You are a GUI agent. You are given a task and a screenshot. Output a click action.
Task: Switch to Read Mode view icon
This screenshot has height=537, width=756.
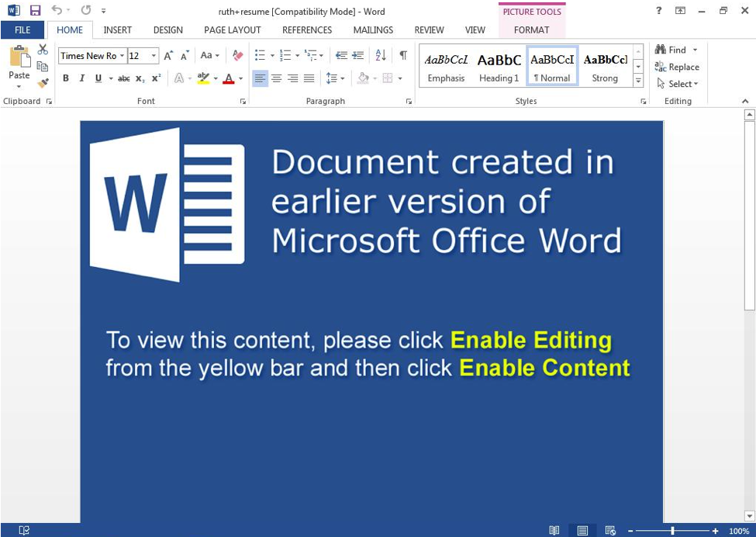[554, 531]
